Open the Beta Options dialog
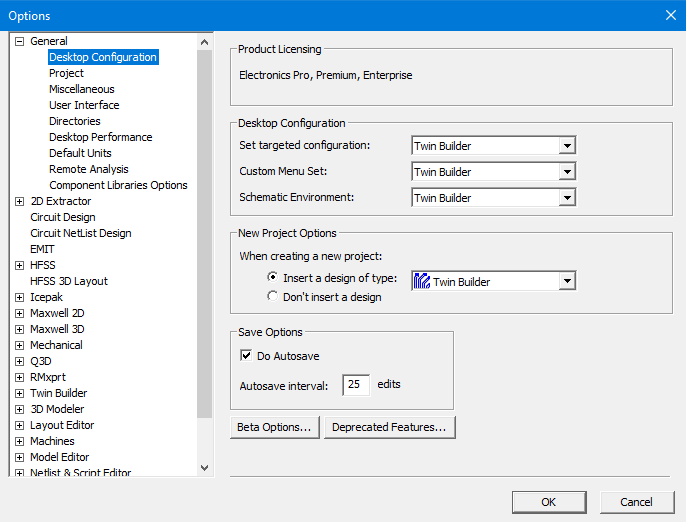 [x=274, y=428]
